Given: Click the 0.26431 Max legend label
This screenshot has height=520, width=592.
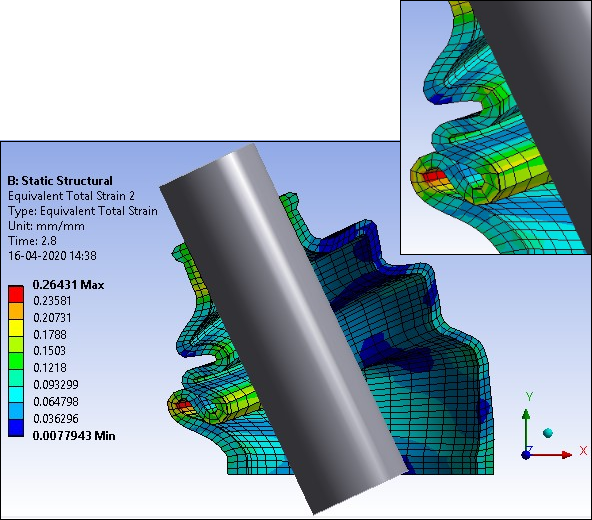Looking at the screenshot, I should pos(68,285).
